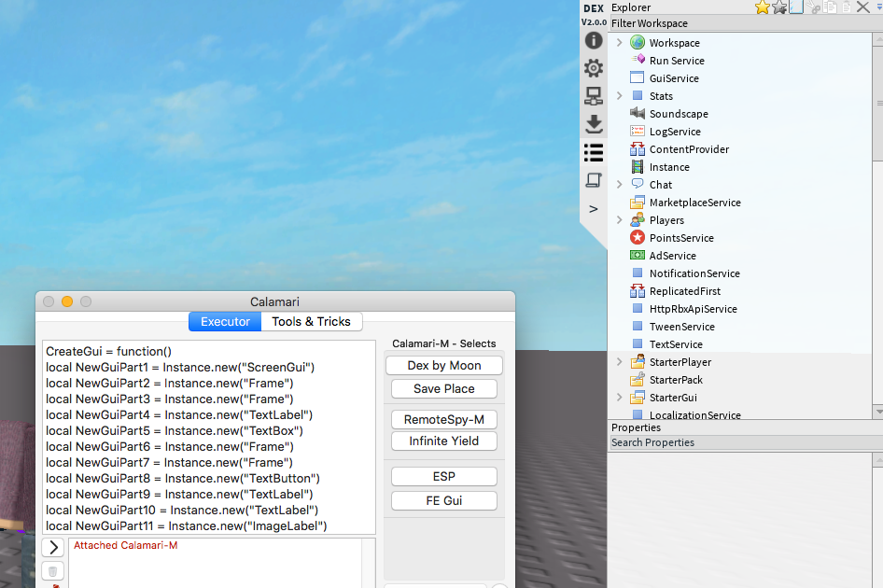Select the Dex explorer list icon
Viewport: 883px width, 588px height.
594,152
